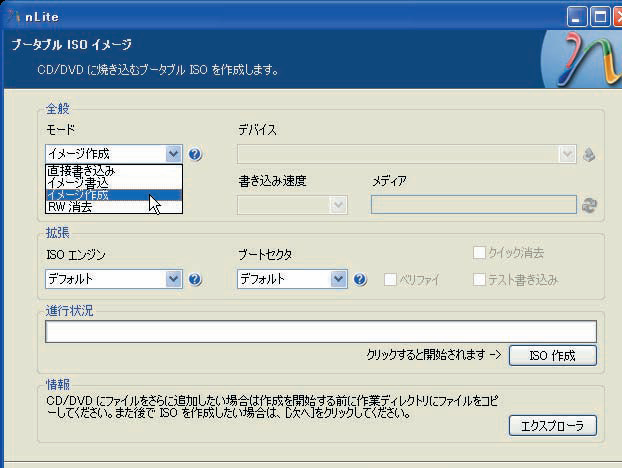The width and height of the screenshot is (622, 468).
Task: Toggle the ベリファイ checkbox
Action: pos(390,280)
